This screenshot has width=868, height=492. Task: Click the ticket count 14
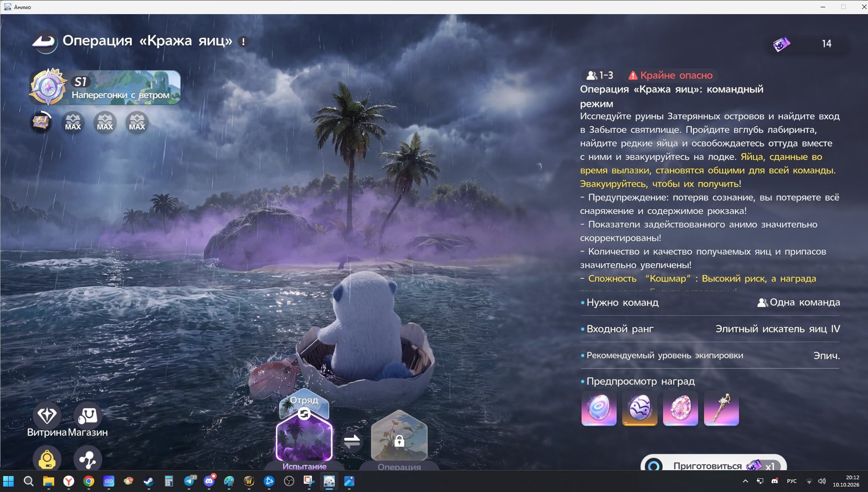pos(827,44)
